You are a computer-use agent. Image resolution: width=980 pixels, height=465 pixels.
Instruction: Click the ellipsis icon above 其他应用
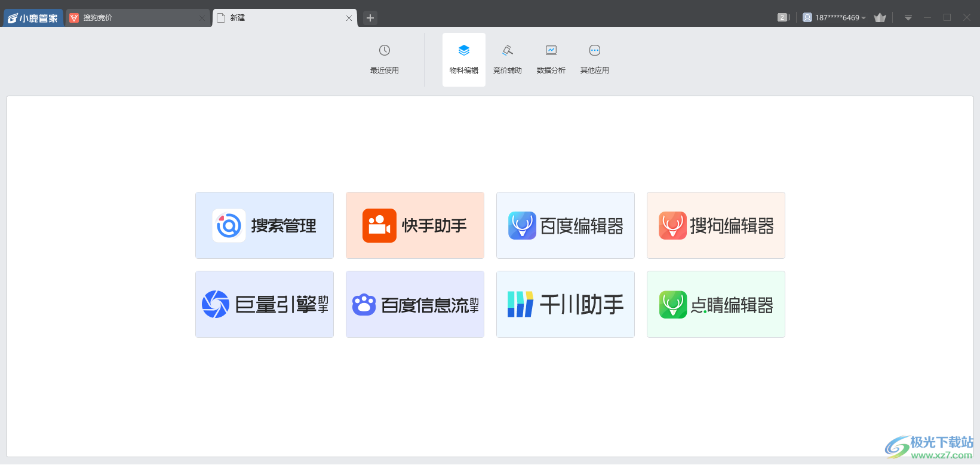tap(595, 50)
